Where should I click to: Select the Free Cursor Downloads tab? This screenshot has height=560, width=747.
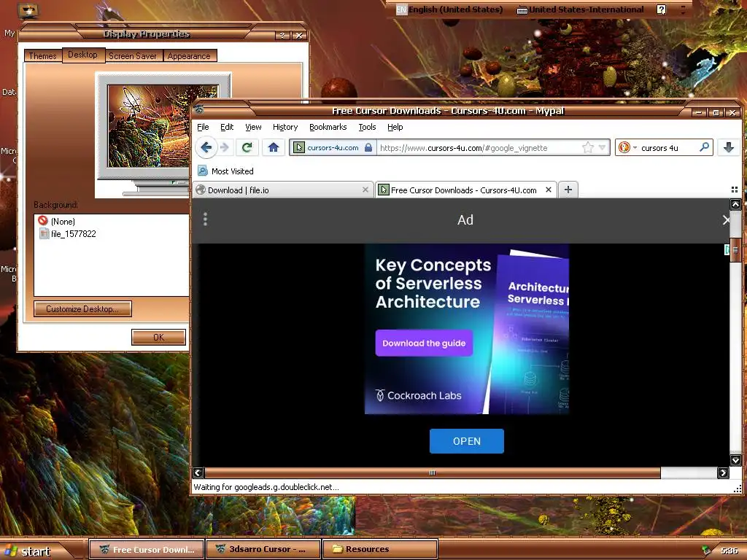click(x=466, y=190)
